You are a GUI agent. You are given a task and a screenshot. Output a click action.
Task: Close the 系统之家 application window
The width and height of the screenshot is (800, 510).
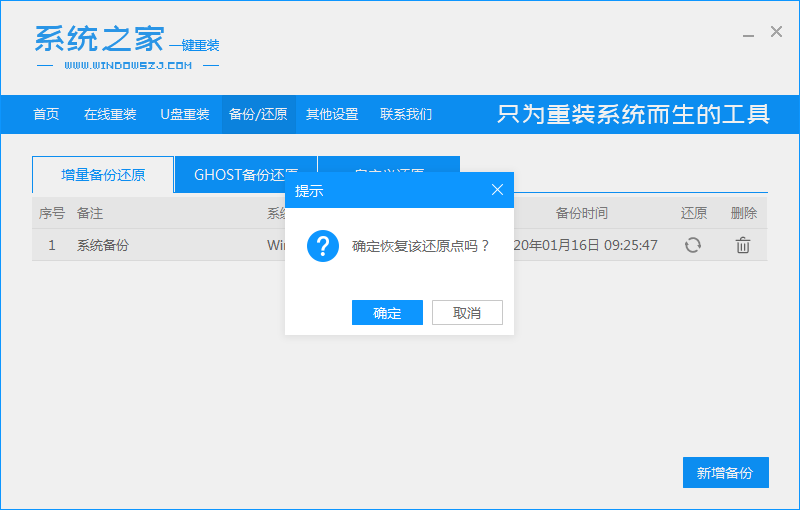click(776, 32)
